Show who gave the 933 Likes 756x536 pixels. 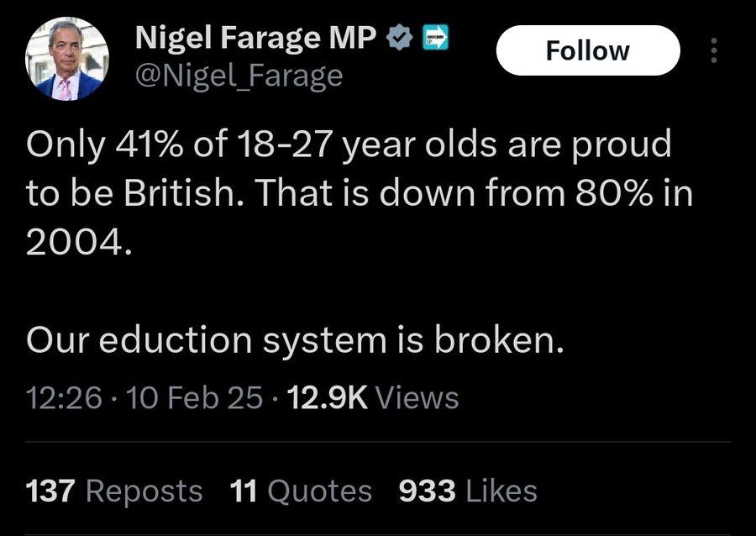(468, 491)
